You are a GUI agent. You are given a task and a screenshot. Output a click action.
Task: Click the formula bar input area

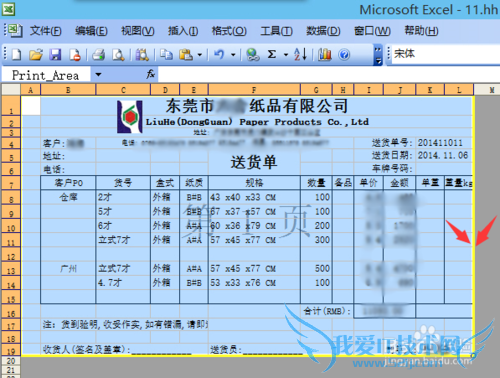(329, 74)
